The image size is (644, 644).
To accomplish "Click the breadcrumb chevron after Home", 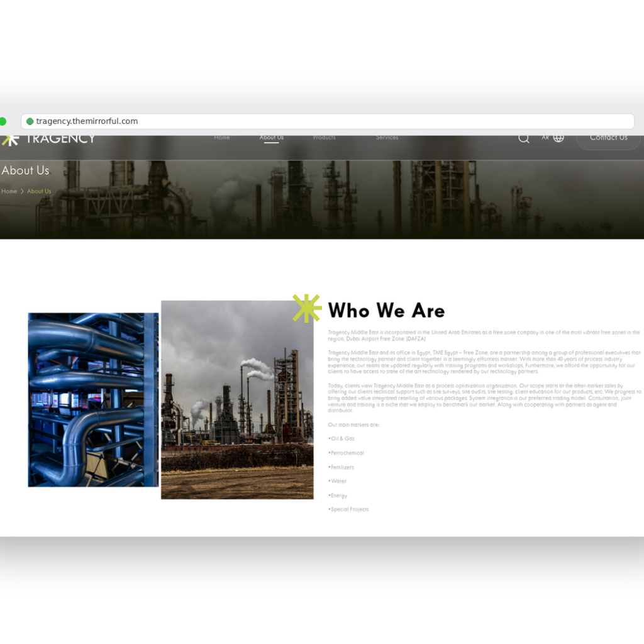I will pyautogui.click(x=22, y=191).
